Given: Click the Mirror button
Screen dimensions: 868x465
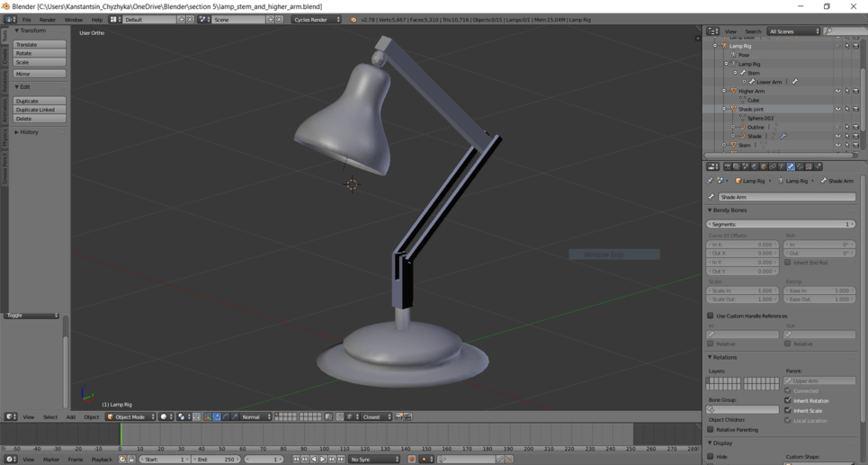Looking at the screenshot, I should point(40,74).
